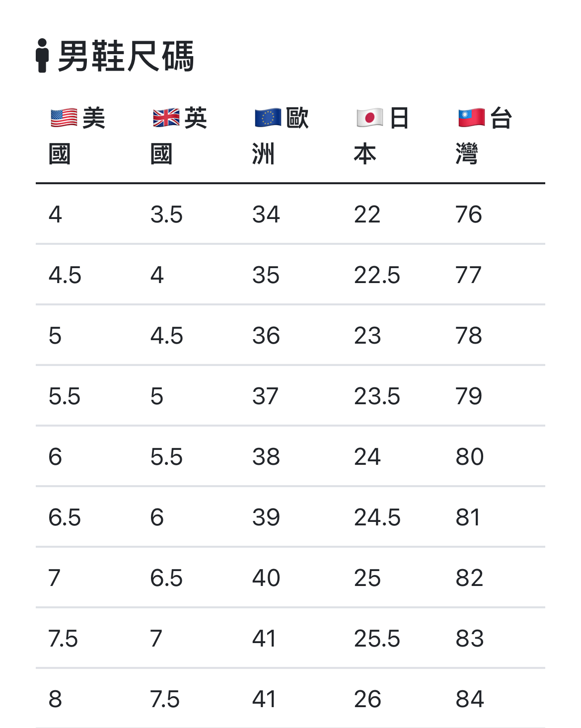Select Taiwan size 76 cell
This screenshot has width=581, height=728.
[x=469, y=215]
